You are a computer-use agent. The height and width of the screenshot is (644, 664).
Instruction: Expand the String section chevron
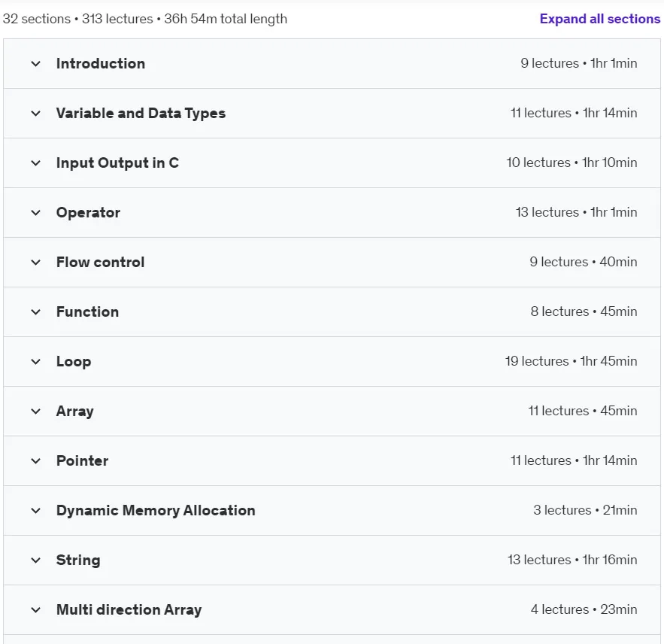coord(36,560)
